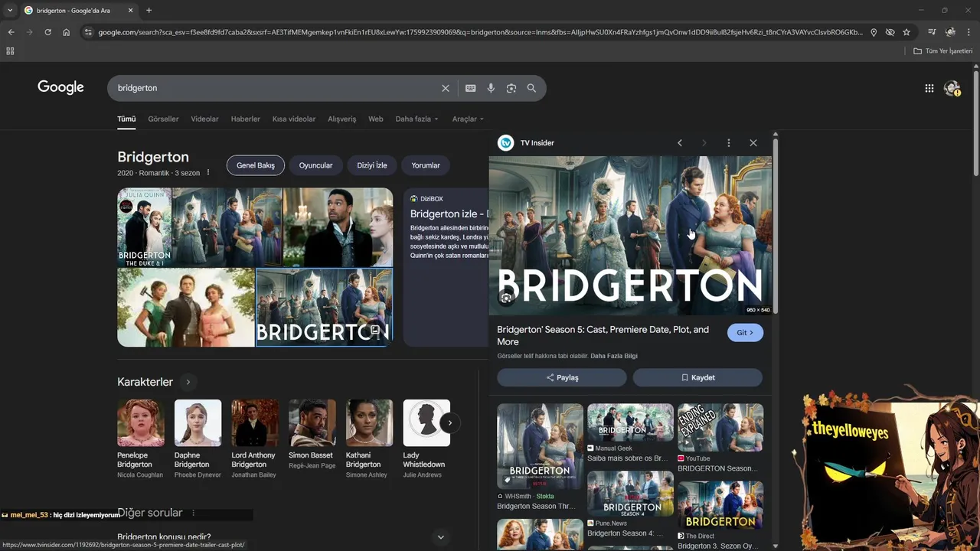The height and width of the screenshot is (551, 980).
Task: Open the DiziBOX Bridgerton izle result
Action: click(449, 214)
